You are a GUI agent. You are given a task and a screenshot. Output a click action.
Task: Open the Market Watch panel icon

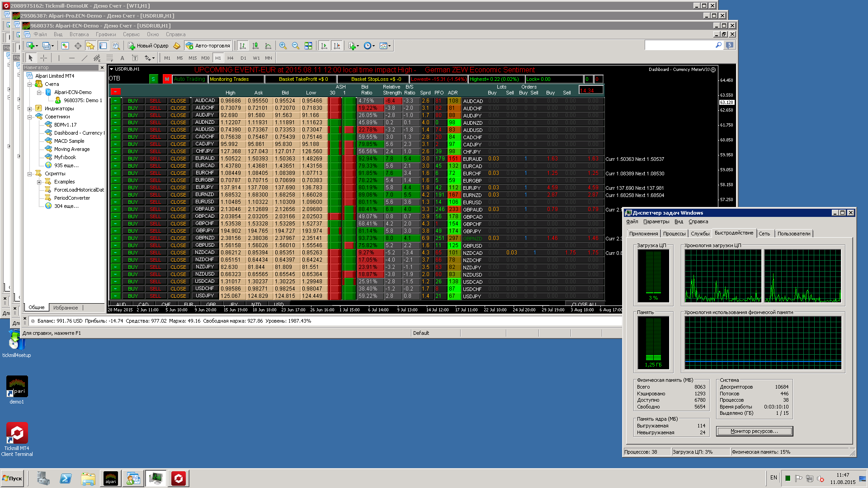coord(65,46)
